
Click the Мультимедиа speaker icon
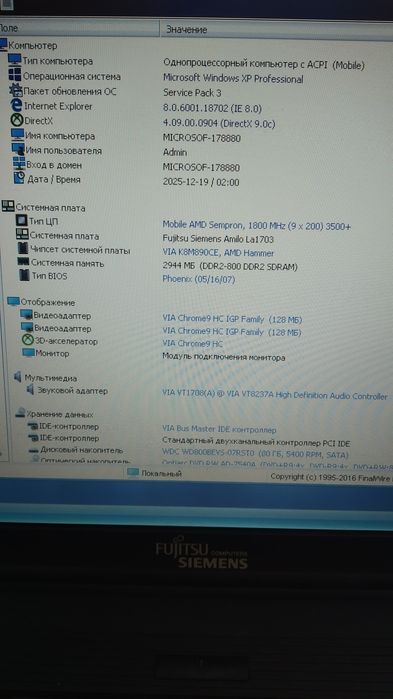point(18,377)
